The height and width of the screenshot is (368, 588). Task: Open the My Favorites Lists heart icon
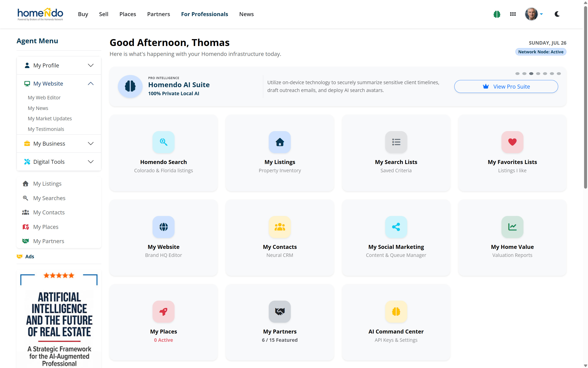tap(512, 142)
